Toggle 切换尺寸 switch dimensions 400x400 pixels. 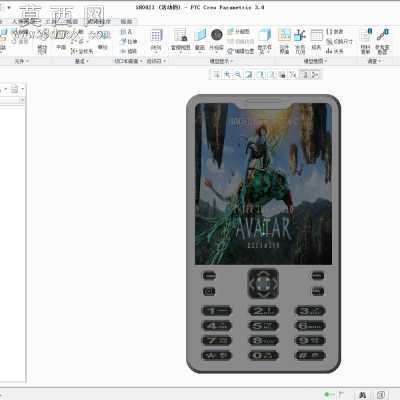[x=339, y=42]
